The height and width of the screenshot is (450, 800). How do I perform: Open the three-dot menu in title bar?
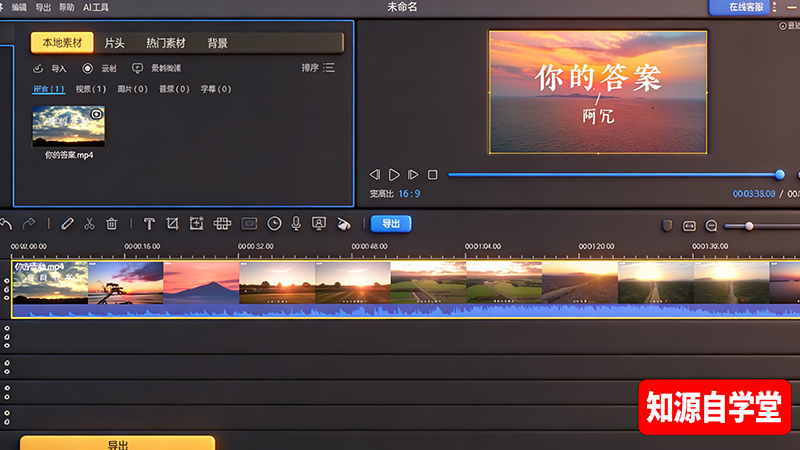click(x=774, y=7)
